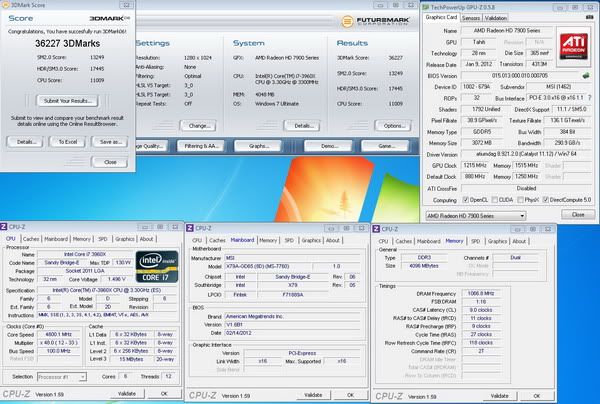600x404 pixels.
Task: Switch to the Sensors tab in GPU-Z
Action: pos(471,18)
